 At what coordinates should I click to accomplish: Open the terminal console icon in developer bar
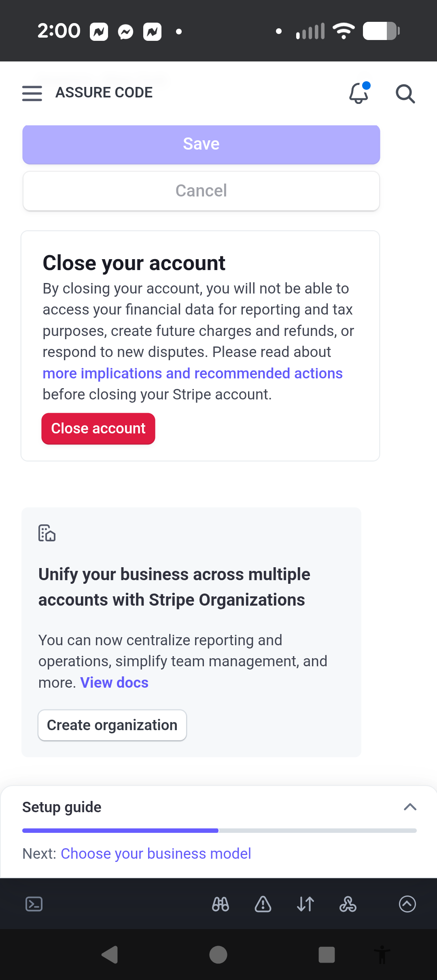(x=34, y=904)
